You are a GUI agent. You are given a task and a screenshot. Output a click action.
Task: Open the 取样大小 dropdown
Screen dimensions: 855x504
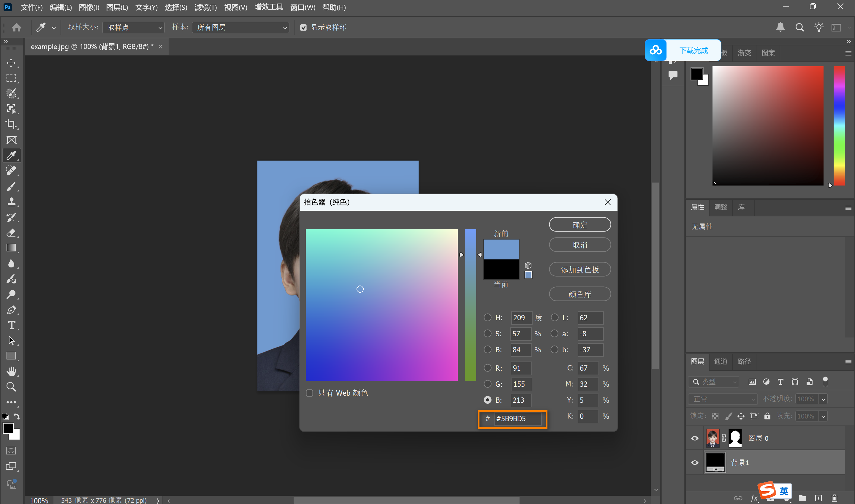point(134,28)
